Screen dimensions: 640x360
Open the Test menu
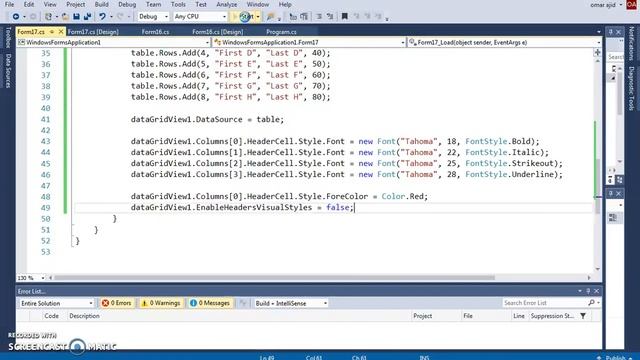coord(201,4)
